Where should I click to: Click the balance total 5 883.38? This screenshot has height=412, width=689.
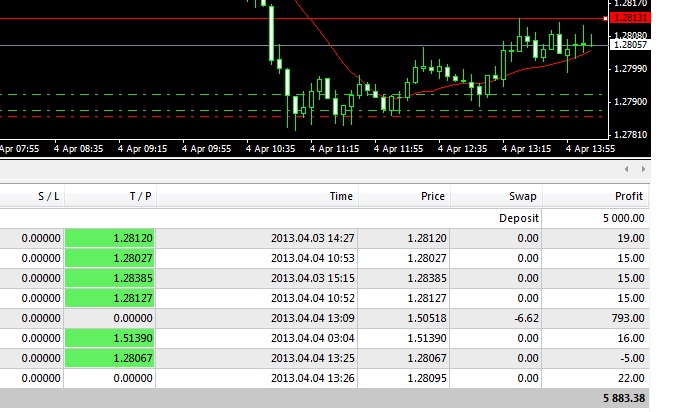point(624,398)
